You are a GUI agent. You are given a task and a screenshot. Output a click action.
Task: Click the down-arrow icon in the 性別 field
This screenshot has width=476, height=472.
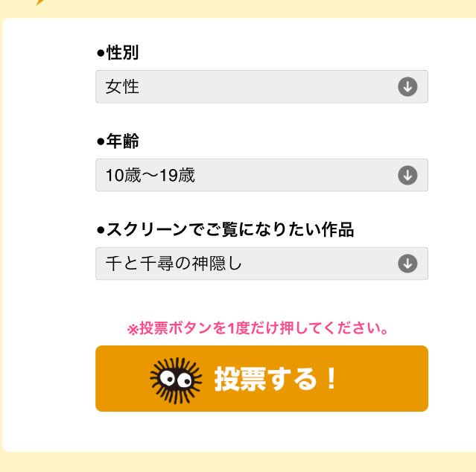click(407, 87)
